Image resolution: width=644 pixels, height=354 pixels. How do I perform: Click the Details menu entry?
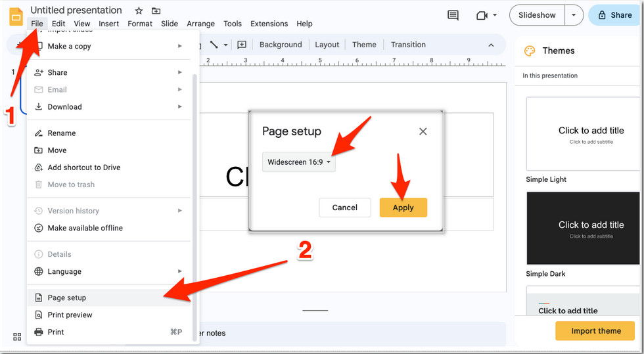tap(109, 254)
